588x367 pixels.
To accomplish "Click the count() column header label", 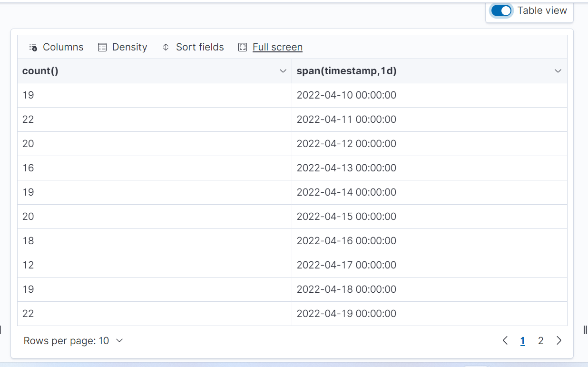I will [x=40, y=71].
